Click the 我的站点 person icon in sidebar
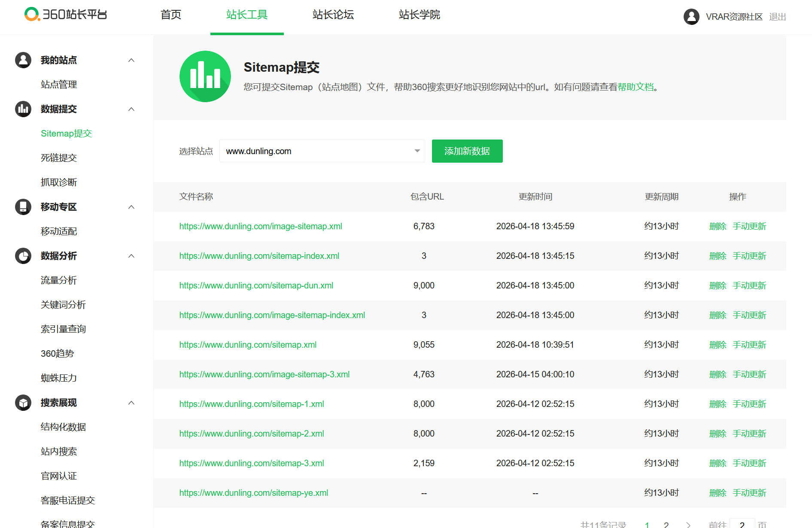This screenshot has height=528, width=812. point(23,60)
